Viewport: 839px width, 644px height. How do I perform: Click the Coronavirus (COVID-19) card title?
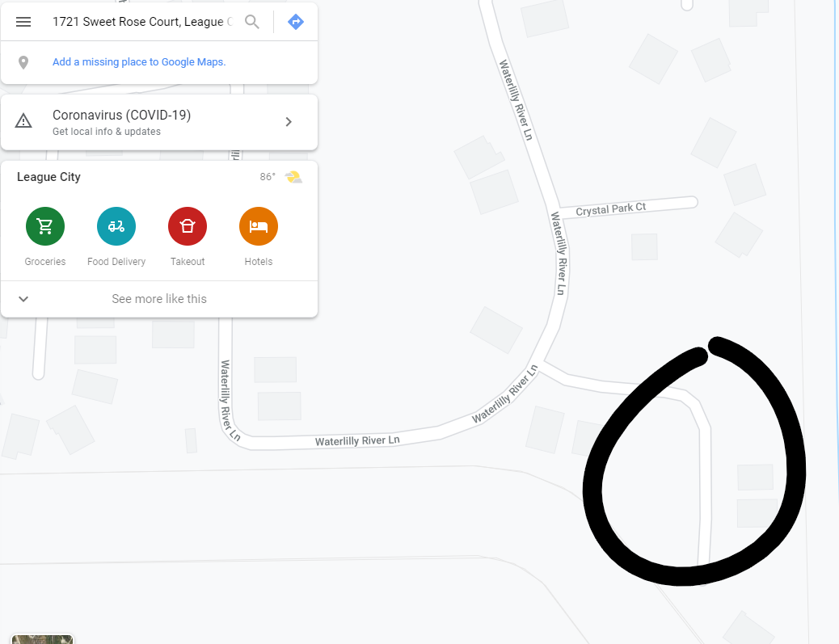click(x=121, y=115)
